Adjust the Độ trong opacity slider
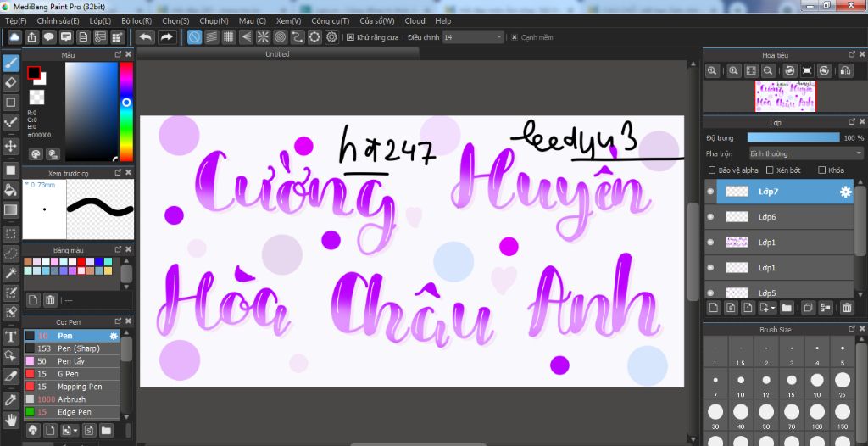The image size is (868, 446). click(x=793, y=137)
